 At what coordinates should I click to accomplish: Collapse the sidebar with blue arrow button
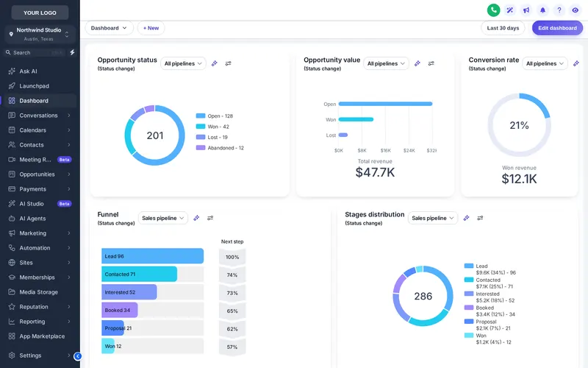pos(78,356)
